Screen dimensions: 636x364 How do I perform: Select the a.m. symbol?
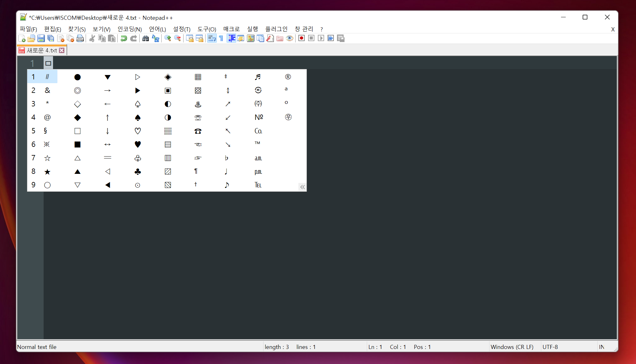click(258, 158)
